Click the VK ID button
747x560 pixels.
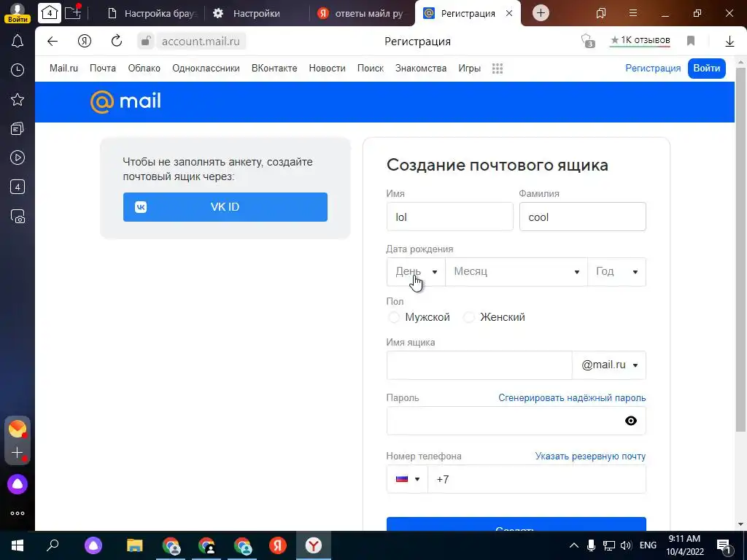[225, 207]
